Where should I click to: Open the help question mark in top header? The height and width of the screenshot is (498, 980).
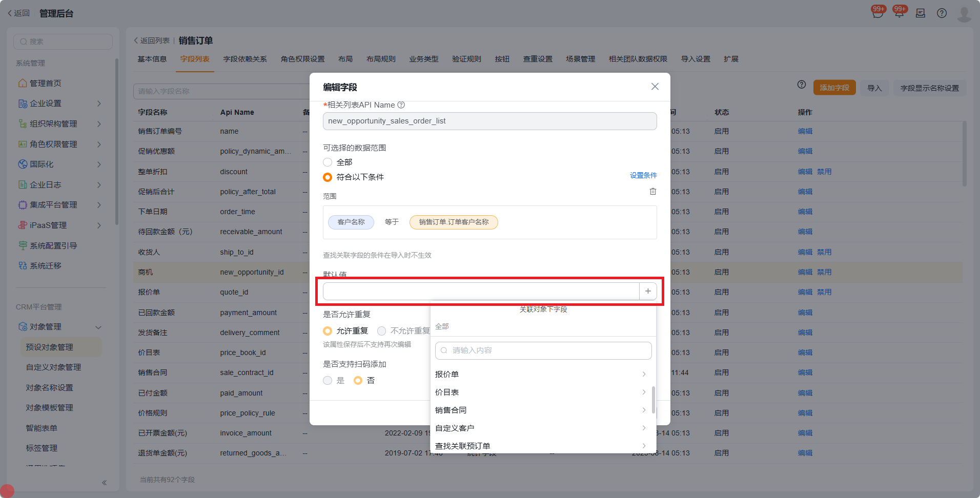pos(942,13)
